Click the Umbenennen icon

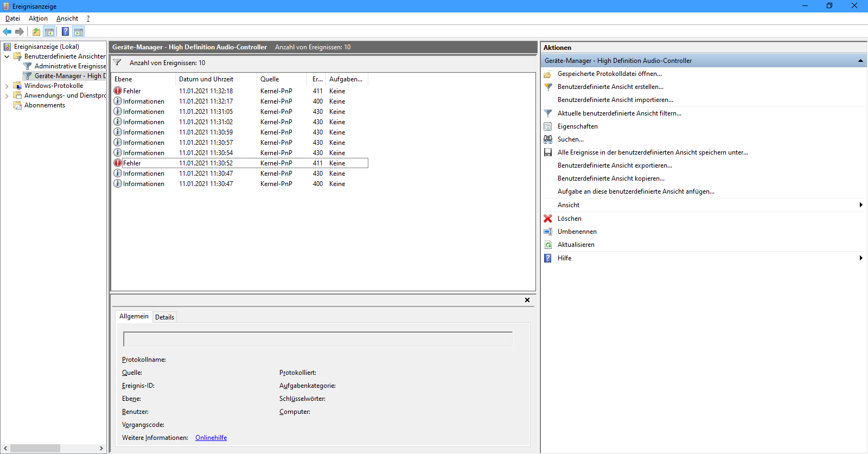click(x=548, y=232)
